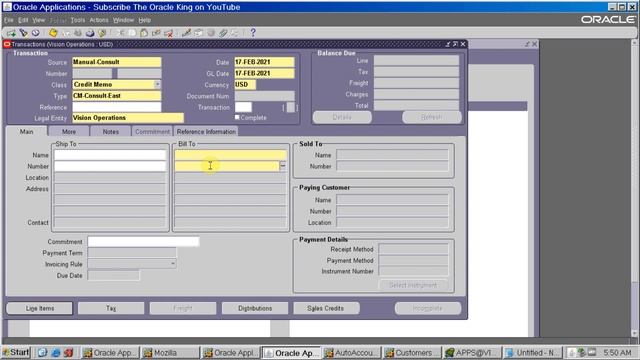Switch to the Notes tab
The height and width of the screenshot is (360, 640).
point(111,131)
